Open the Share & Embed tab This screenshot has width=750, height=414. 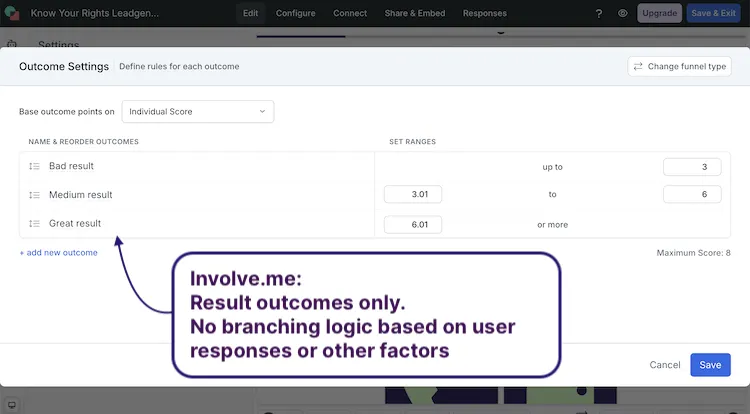click(x=415, y=13)
